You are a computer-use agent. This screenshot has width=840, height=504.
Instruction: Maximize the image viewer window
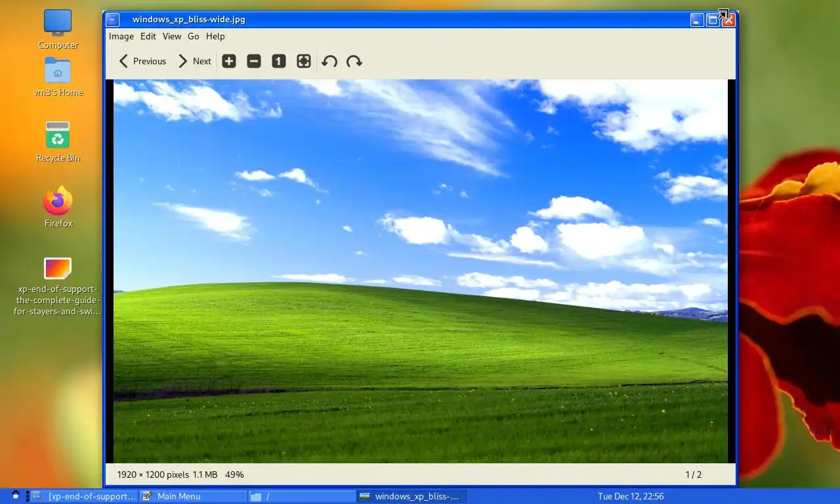(712, 20)
